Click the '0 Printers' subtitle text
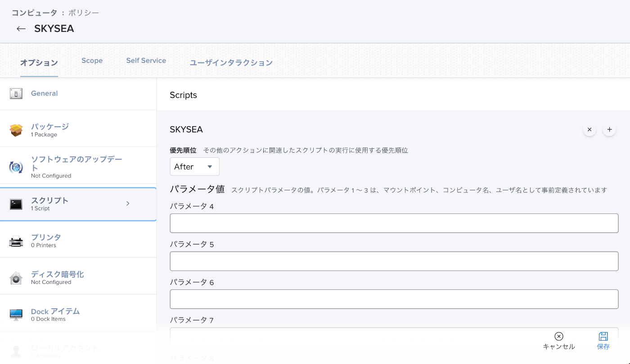Image resolution: width=630 pixels, height=364 pixels. coord(44,245)
